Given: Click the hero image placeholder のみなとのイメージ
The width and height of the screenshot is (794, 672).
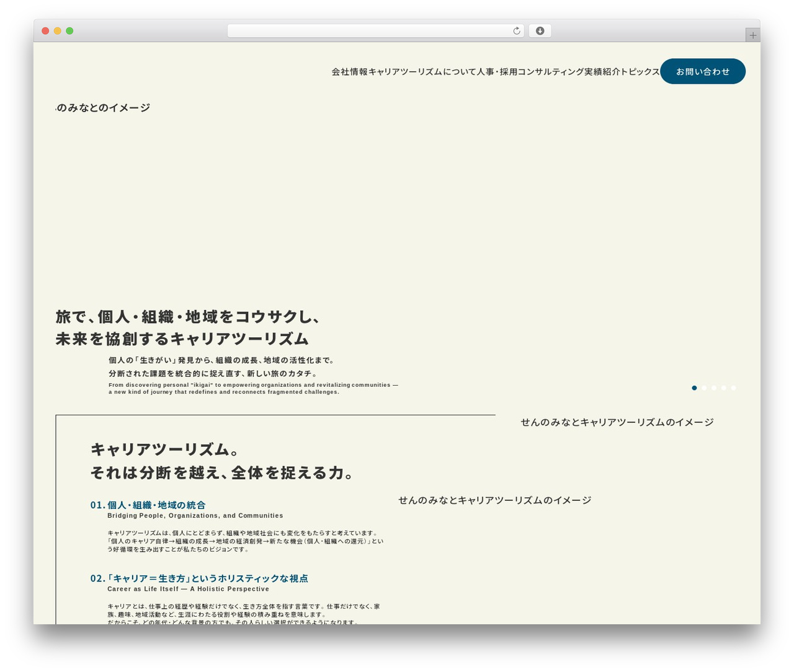Looking at the screenshot, I should tap(103, 108).
